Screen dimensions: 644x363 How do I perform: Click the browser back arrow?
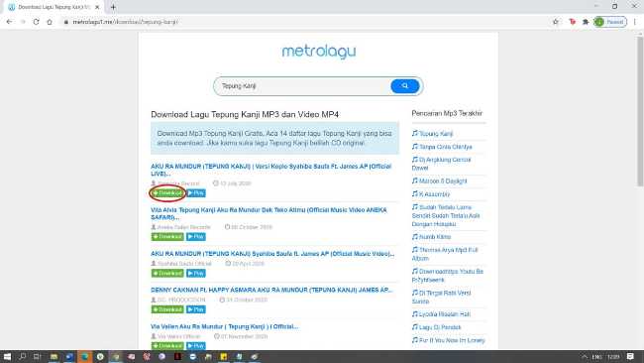point(9,22)
